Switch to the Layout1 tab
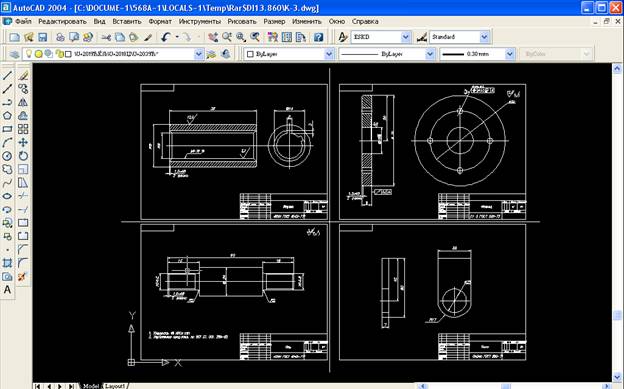The height and width of the screenshot is (389, 624). pyautogui.click(x=115, y=386)
